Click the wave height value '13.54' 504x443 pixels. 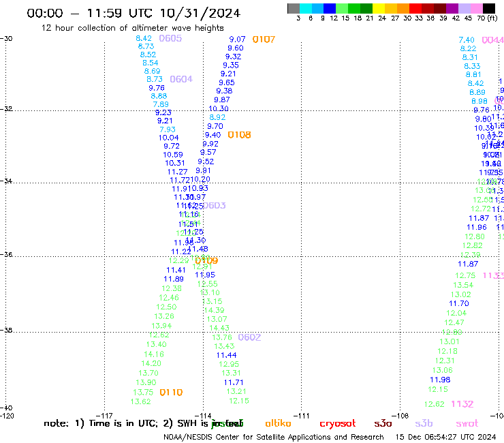point(463,285)
